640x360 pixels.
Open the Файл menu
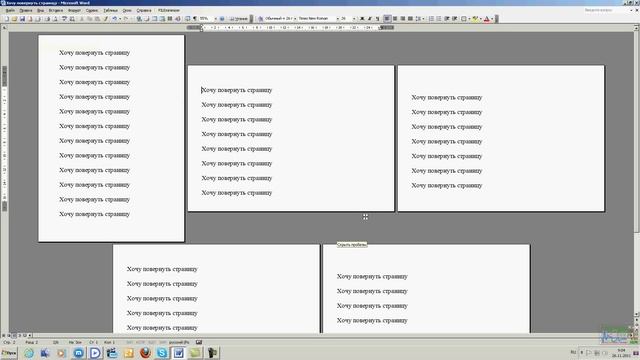[x=10, y=10]
